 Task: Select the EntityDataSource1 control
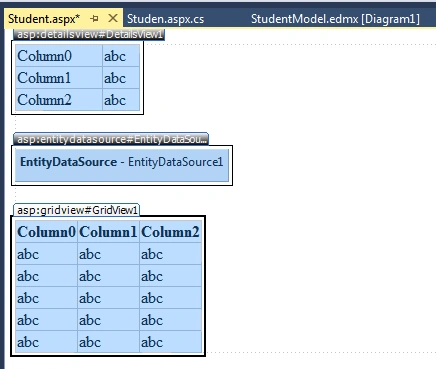pyautogui.click(x=122, y=165)
